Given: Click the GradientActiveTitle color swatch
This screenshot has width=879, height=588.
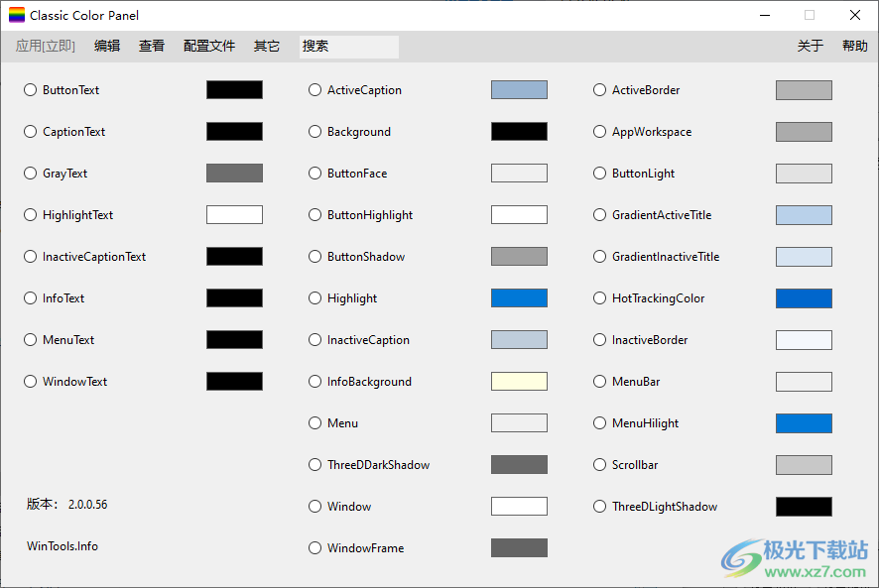Looking at the screenshot, I should point(804,215).
